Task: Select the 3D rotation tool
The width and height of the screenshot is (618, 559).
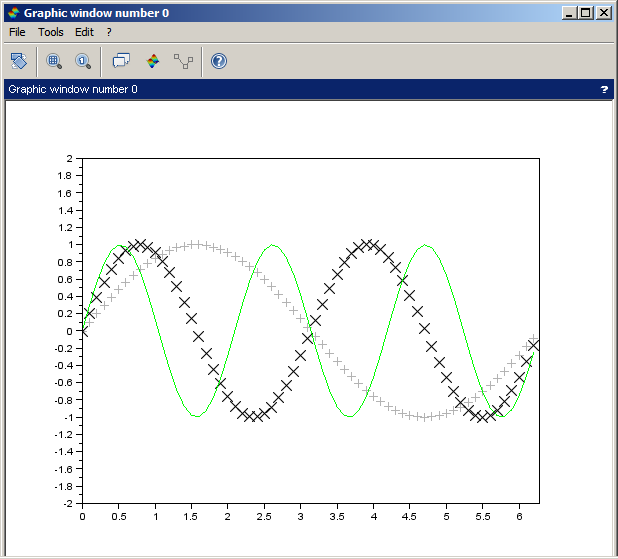Action: [x=18, y=61]
